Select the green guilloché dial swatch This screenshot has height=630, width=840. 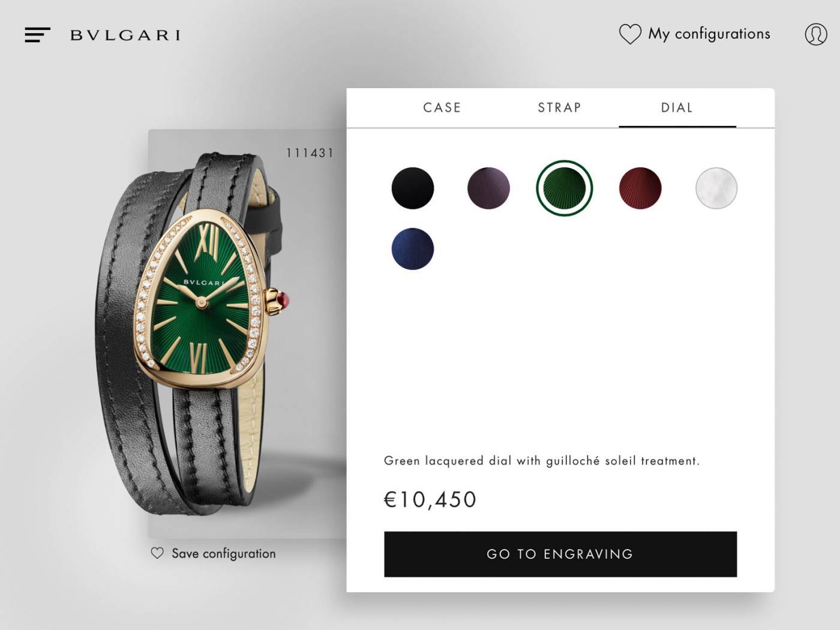[565, 188]
